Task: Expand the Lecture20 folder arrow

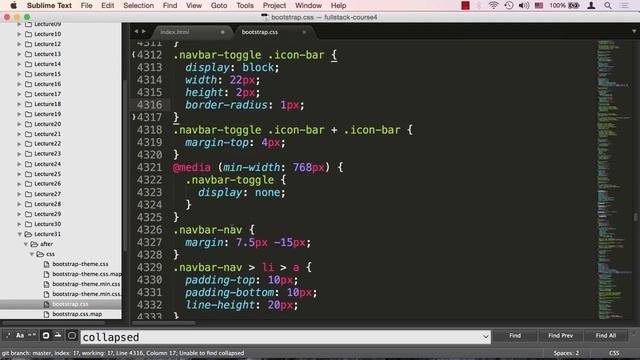Action: [x=19, y=124]
